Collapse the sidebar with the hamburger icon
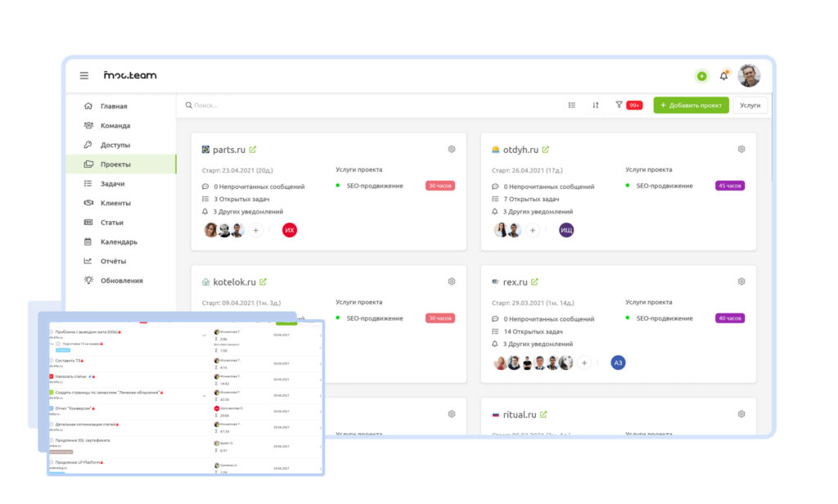The height and width of the screenshot is (504, 838). pyautogui.click(x=83, y=74)
